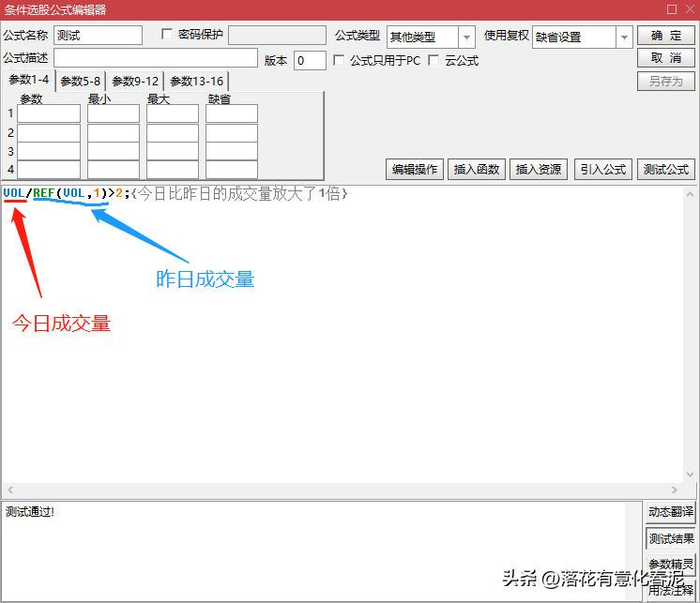Enable the 密码保护 checkbox

point(167,34)
